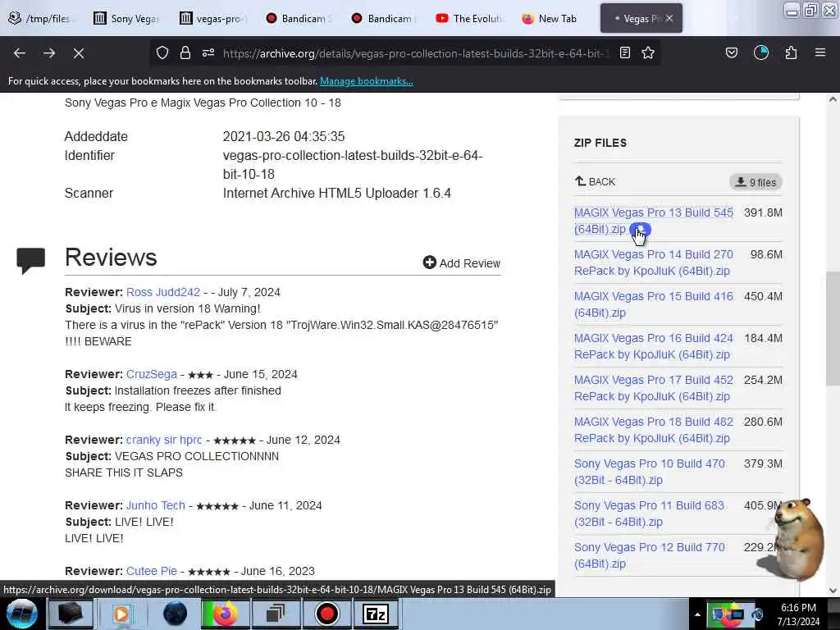Open the Windows Start menu
This screenshot has width=840, height=630.
[21, 614]
